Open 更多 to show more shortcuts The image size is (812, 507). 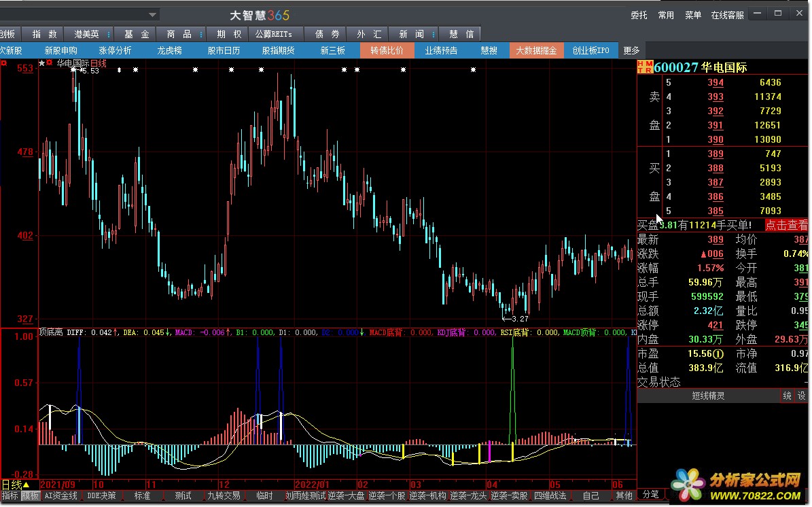coord(631,50)
